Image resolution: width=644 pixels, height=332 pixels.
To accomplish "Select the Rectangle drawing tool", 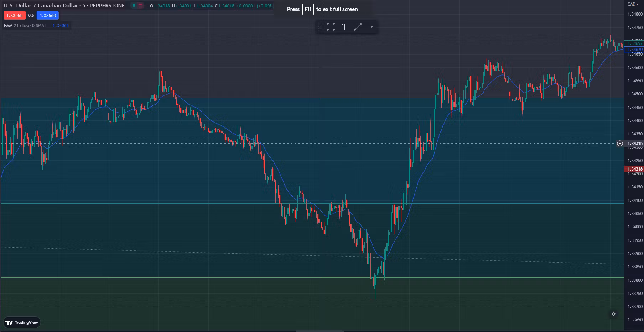I will (331, 26).
